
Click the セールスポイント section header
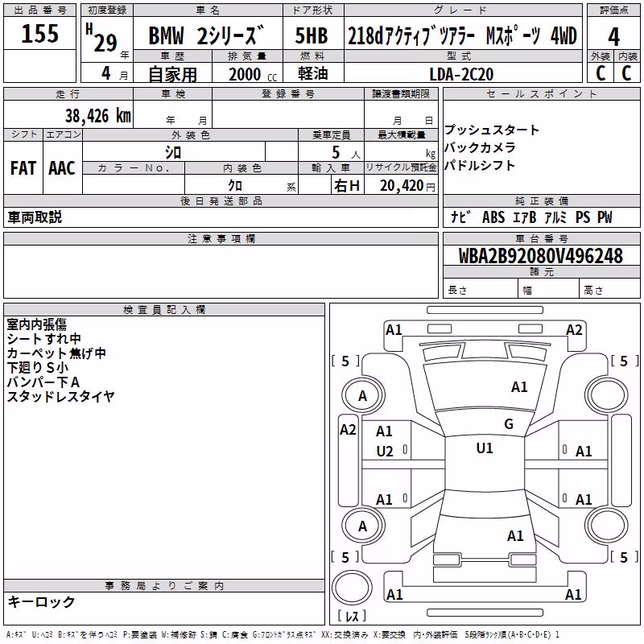(541, 93)
